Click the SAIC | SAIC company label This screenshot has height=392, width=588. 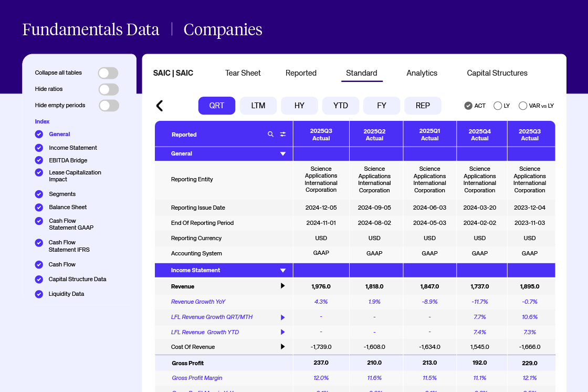click(173, 73)
